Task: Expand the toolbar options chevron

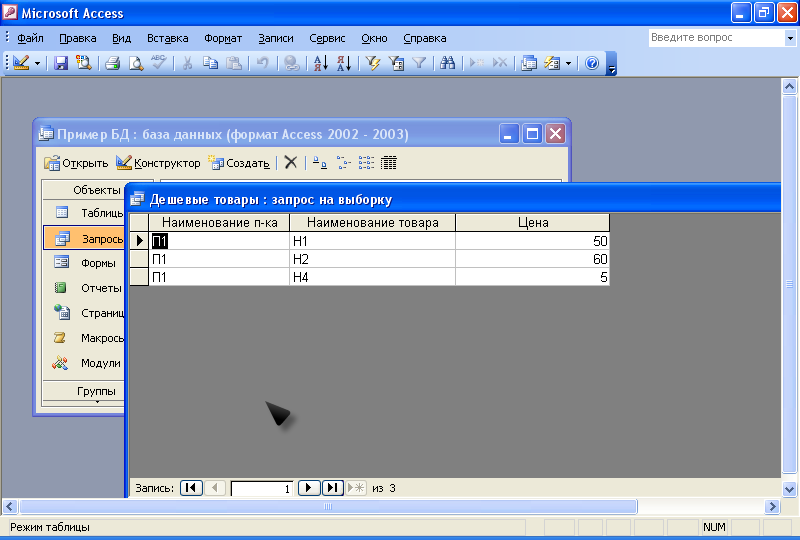Action: click(611, 64)
